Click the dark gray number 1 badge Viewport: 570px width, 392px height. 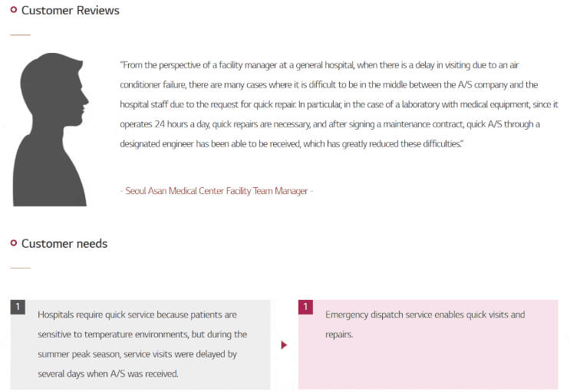[18, 307]
